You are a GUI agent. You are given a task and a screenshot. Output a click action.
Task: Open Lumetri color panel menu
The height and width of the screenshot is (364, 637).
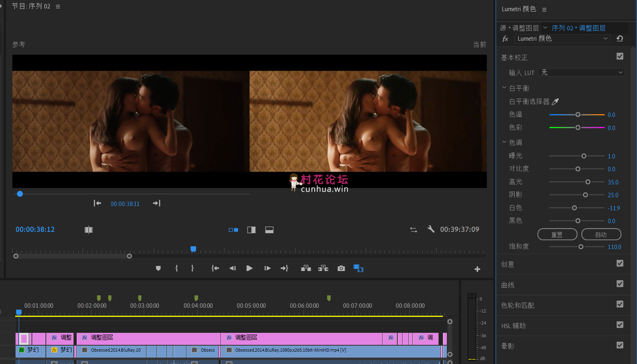pos(544,10)
